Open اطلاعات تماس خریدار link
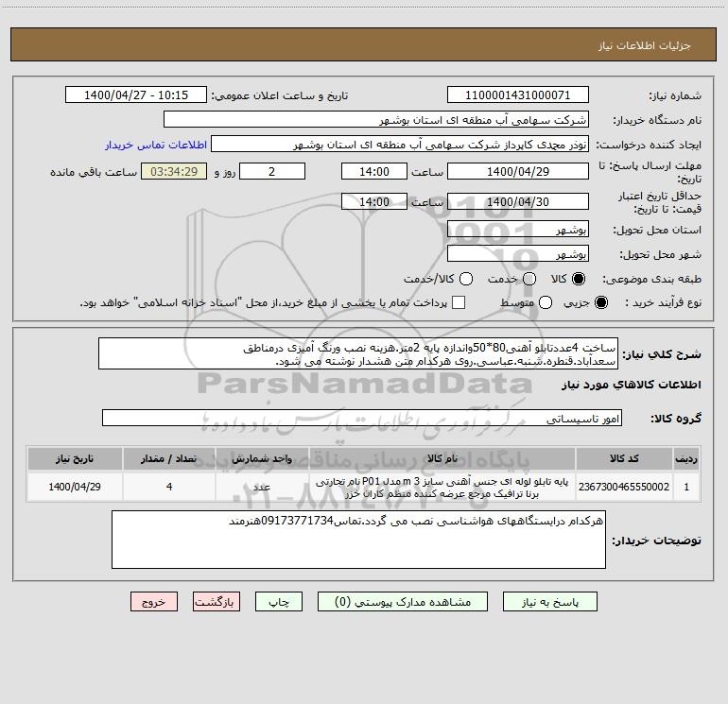Screen dimensions: 728x704 [x=156, y=145]
